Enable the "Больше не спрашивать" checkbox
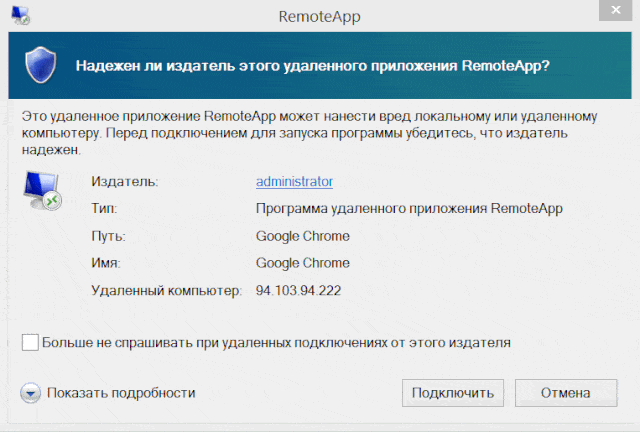 point(30,342)
